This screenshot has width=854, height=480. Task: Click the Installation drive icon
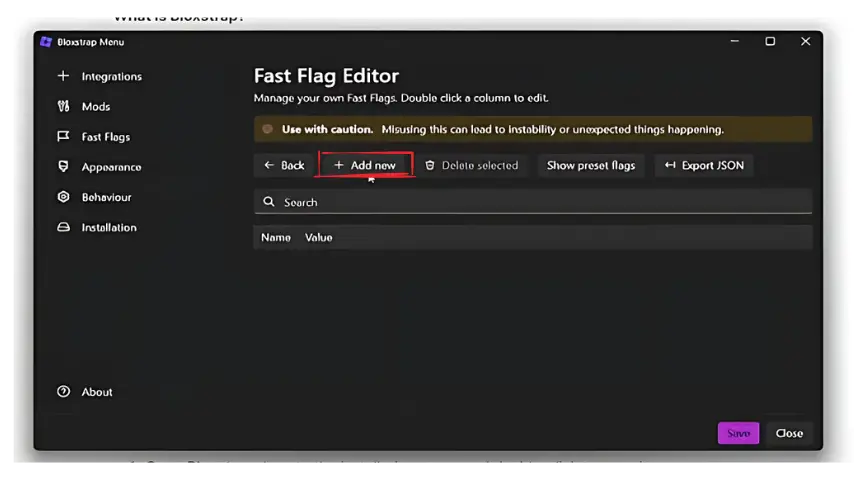[64, 228]
